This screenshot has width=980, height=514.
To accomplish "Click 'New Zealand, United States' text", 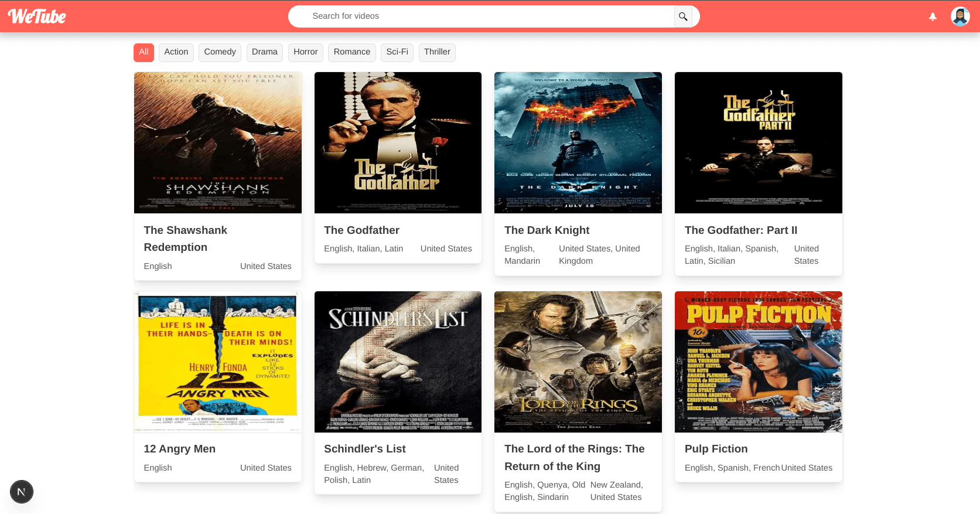I will [617, 491].
